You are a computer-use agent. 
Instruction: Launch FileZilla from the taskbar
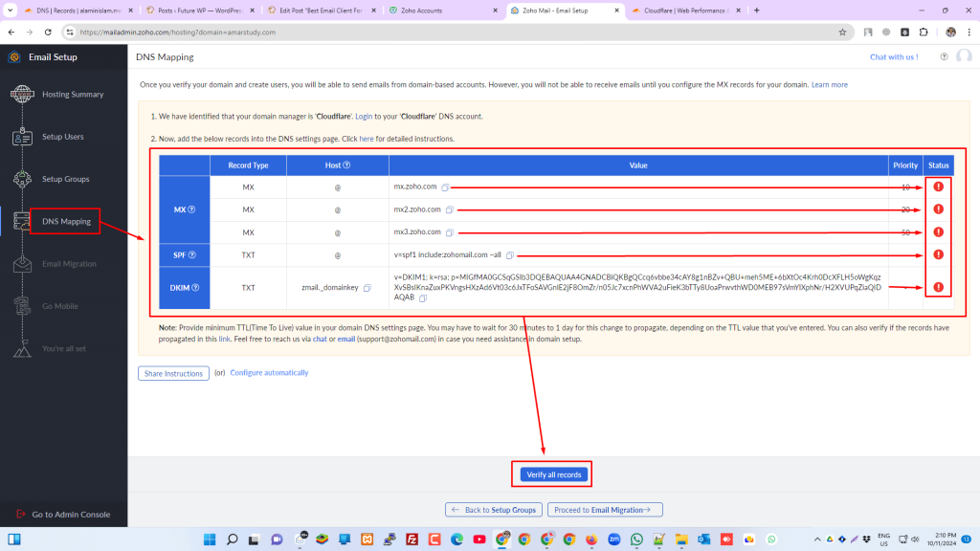tap(412, 540)
